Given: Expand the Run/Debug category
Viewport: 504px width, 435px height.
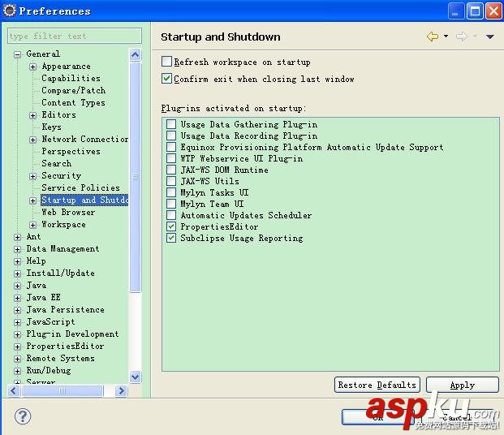Looking at the screenshot, I should click(18, 371).
